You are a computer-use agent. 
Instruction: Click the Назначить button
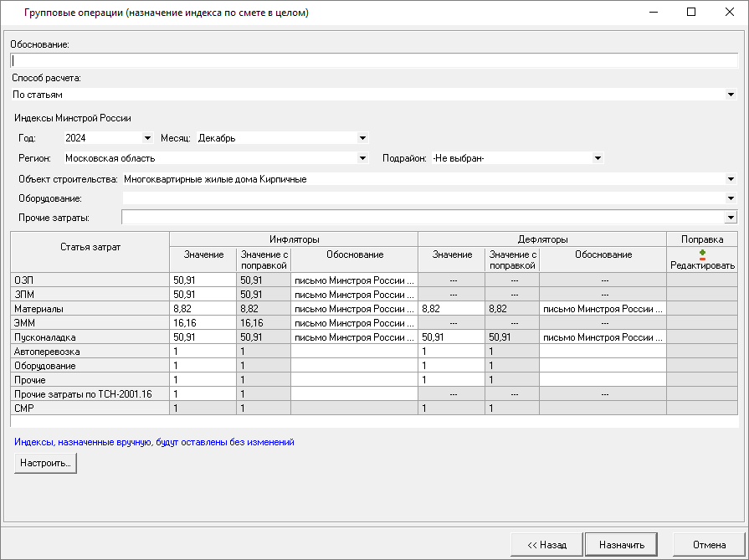pyautogui.click(x=622, y=545)
